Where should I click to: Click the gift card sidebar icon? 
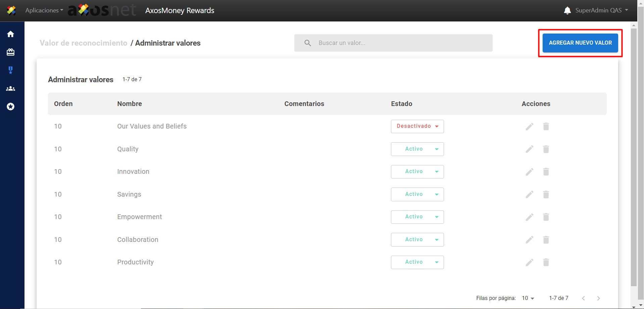11,52
